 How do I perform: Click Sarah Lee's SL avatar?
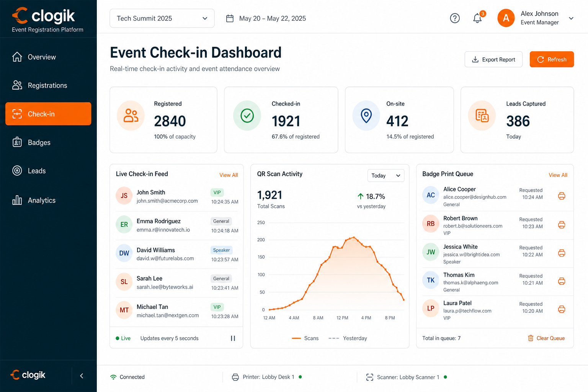tap(124, 282)
